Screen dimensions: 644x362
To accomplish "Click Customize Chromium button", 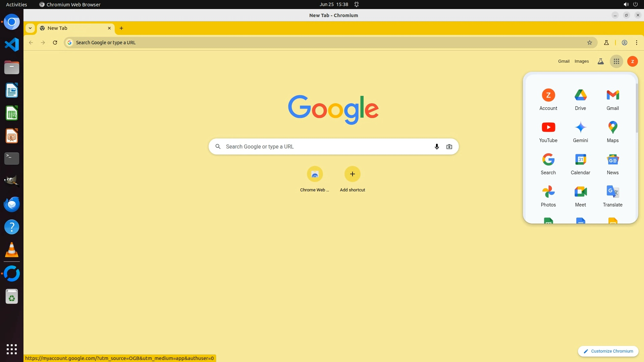I will (x=608, y=351).
